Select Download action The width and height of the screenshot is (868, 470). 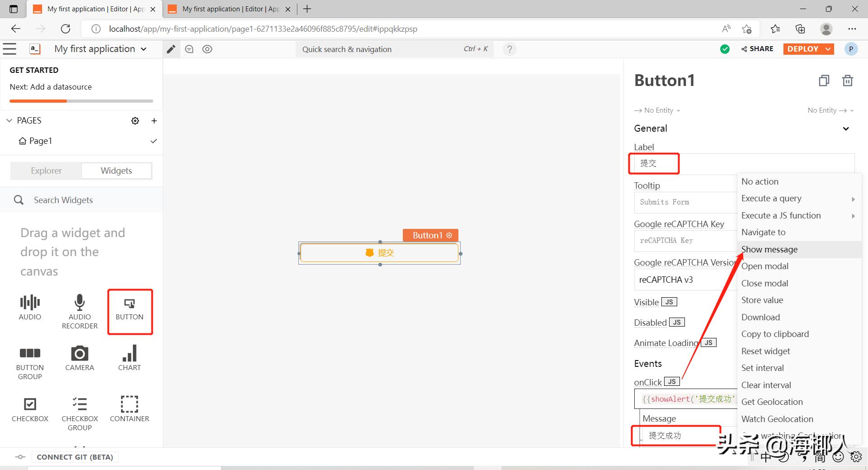tap(799, 318)
